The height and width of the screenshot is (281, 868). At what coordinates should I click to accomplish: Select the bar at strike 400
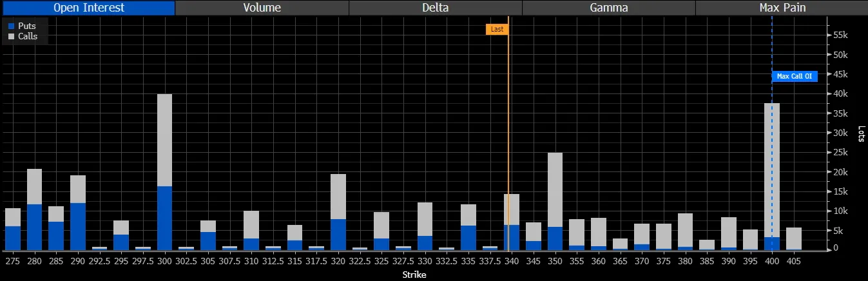coord(771,177)
